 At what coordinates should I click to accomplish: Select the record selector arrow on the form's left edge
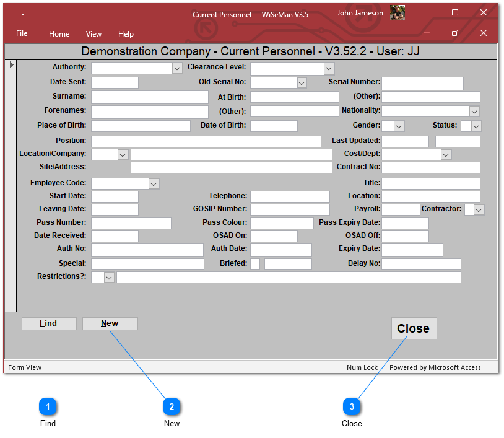click(x=11, y=65)
